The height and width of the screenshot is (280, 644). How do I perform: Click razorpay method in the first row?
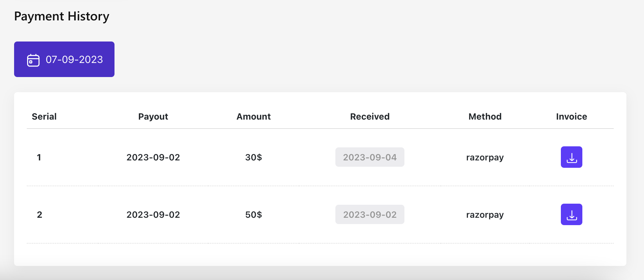485,157
